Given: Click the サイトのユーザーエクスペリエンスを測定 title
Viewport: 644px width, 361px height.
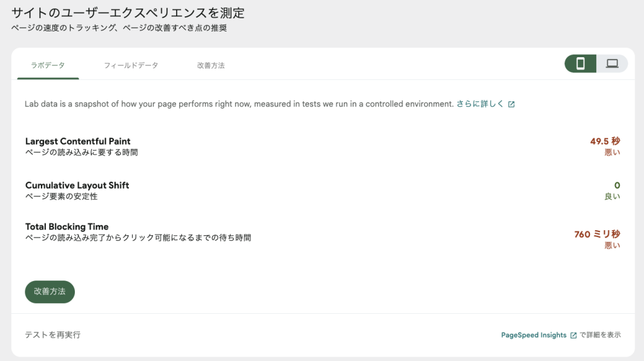Looking at the screenshot, I should coord(128,13).
